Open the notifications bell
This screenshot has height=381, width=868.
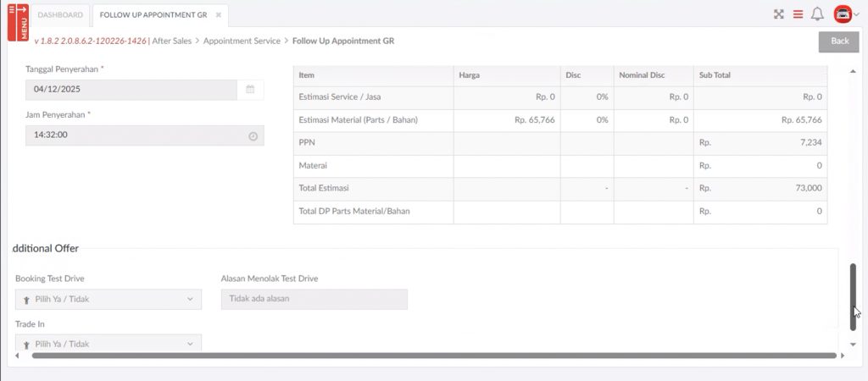[x=817, y=14]
